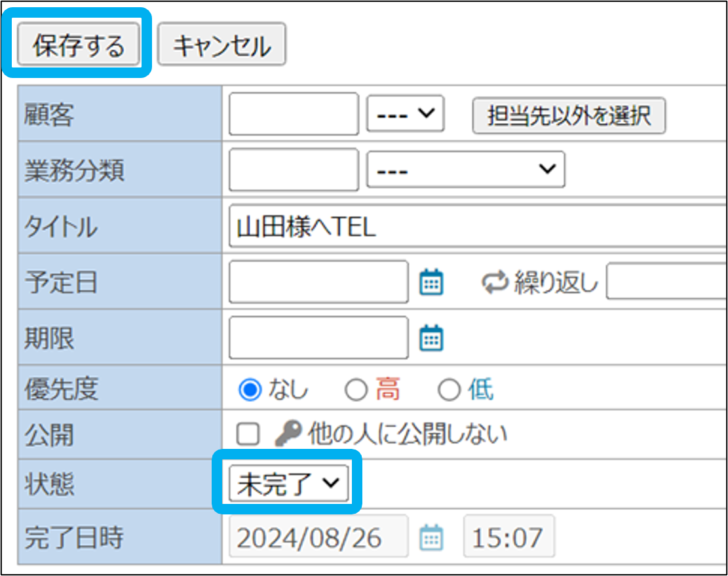Click the key icon in 公開 row
The width and height of the screenshot is (728, 576).
pos(286,434)
